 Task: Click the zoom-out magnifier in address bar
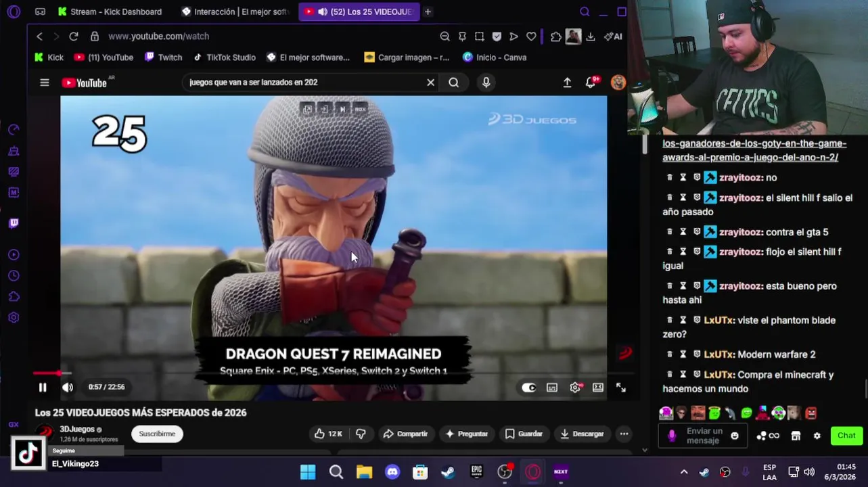pyautogui.click(x=444, y=37)
